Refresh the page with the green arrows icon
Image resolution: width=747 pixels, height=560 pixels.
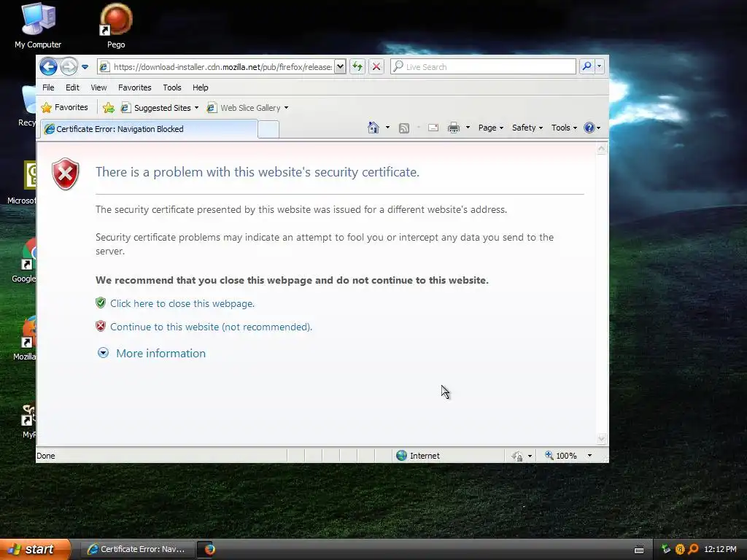(x=357, y=66)
